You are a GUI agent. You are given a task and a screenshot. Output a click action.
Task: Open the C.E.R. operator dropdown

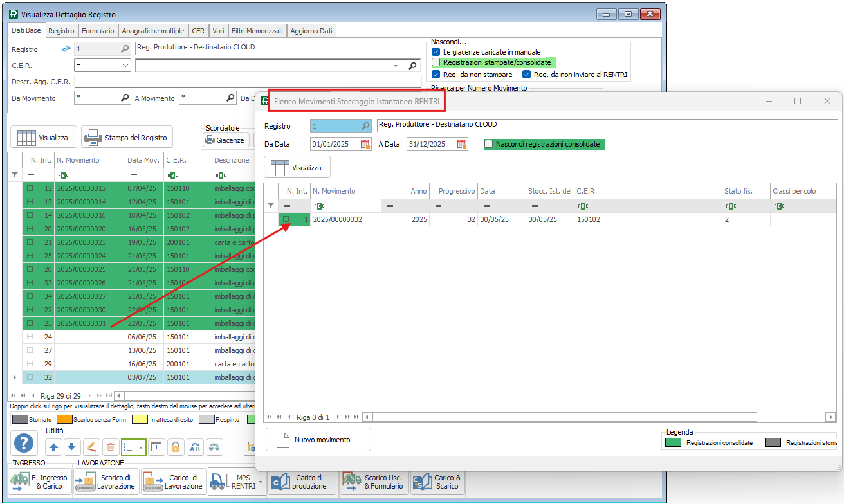[x=125, y=66]
